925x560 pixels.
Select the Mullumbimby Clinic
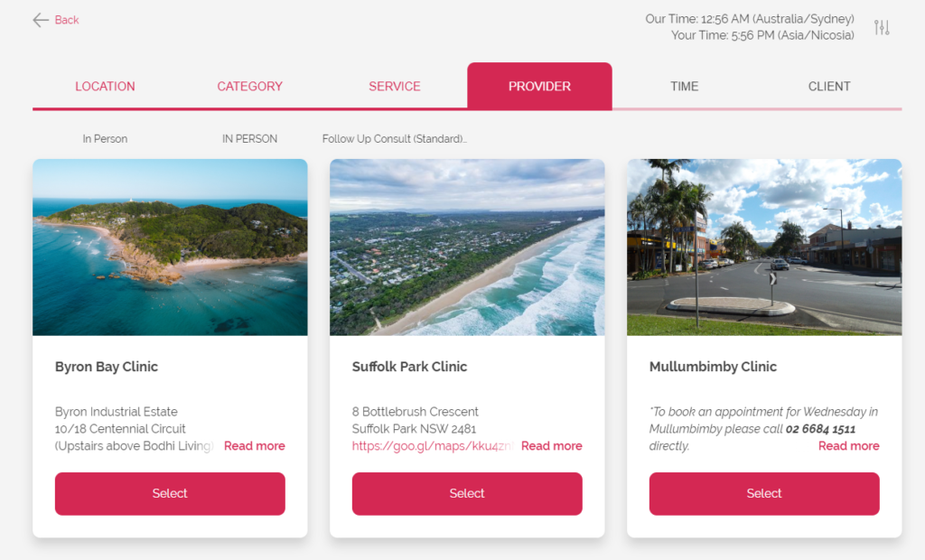coord(764,493)
